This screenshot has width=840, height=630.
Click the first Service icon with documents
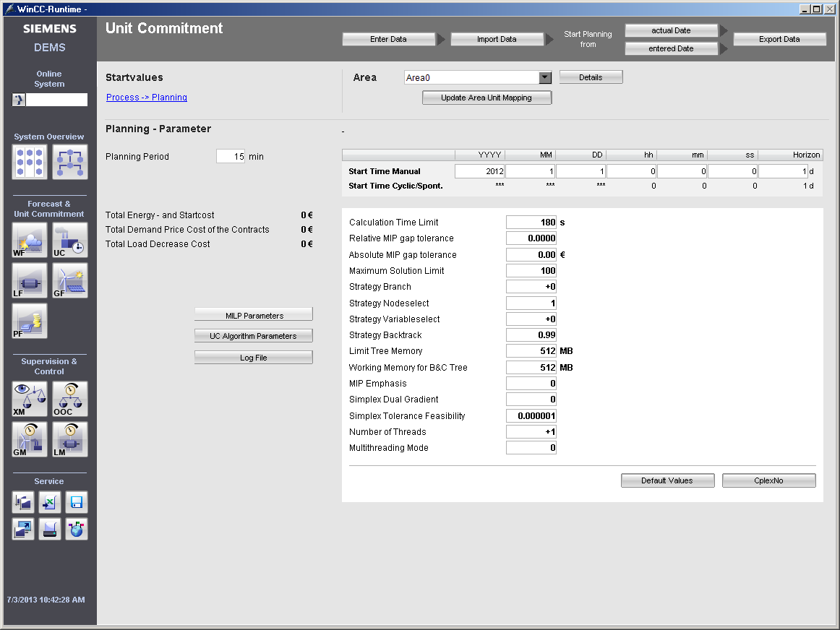(23, 502)
